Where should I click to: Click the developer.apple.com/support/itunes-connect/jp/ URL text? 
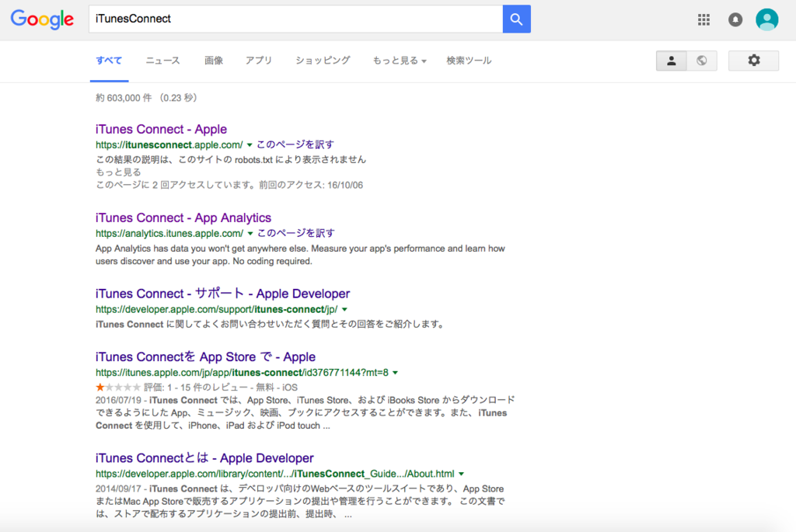(x=216, y=309)
